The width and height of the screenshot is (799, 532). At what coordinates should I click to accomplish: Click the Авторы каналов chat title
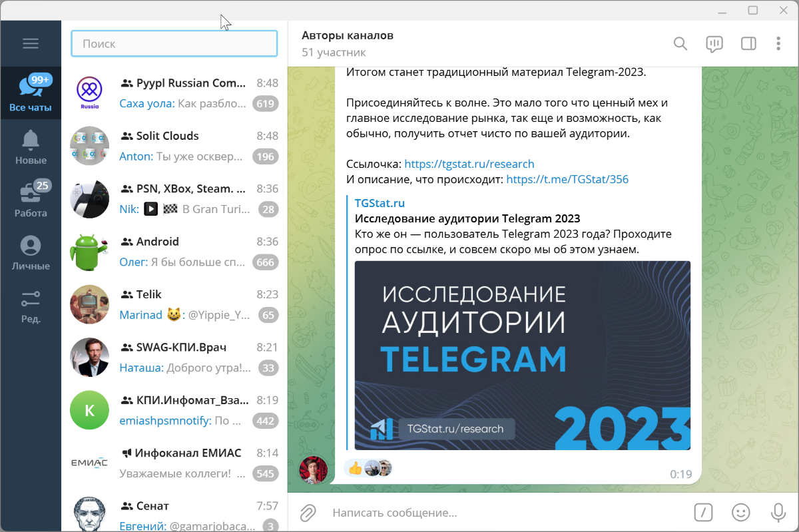click(x=348, y=35)
